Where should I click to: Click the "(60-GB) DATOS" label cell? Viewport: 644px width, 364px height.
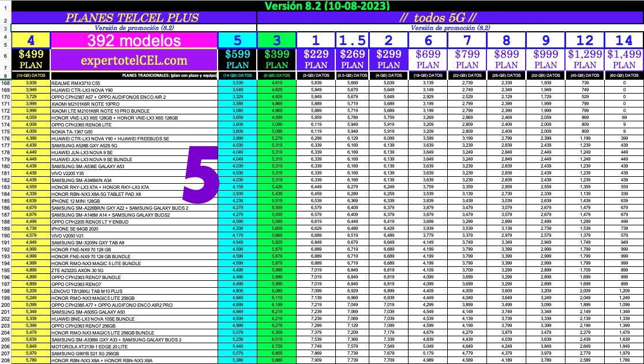pyautogui.click(x=624, y=76)
